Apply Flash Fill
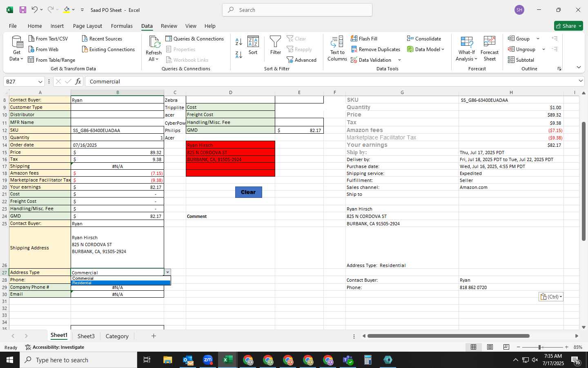Screen dimensions: 588x368 (364, 38)
